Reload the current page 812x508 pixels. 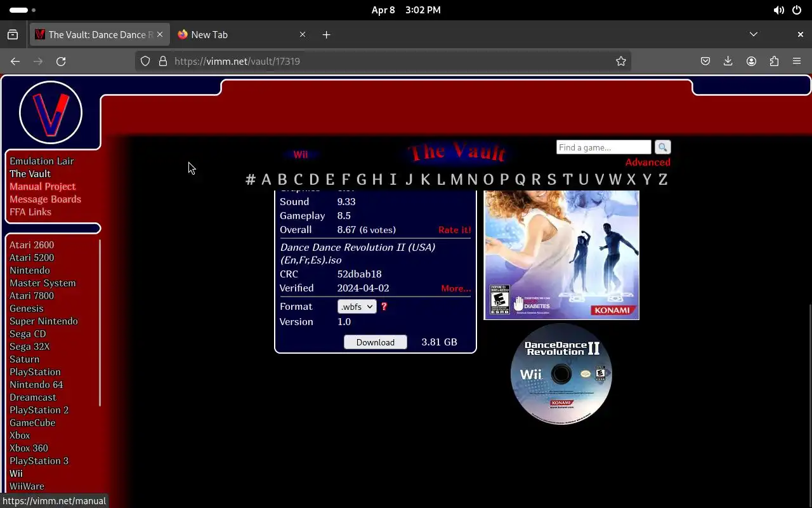click(61, 61)
